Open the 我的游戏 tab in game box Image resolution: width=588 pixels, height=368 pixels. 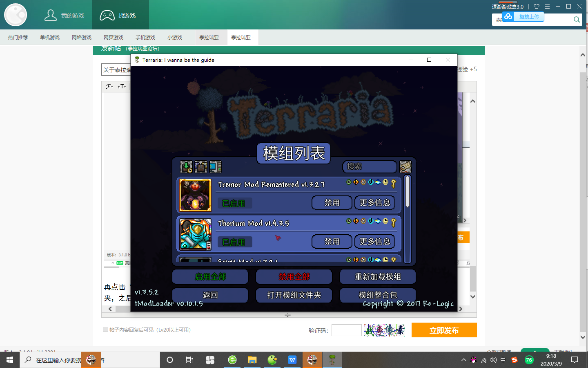point(64,16)
